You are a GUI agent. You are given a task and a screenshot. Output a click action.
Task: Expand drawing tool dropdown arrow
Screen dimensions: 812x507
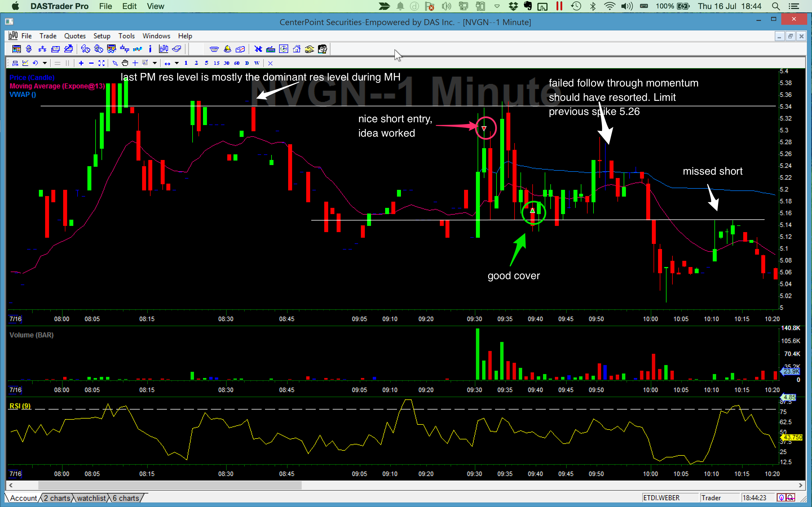[x=155, y=63]
